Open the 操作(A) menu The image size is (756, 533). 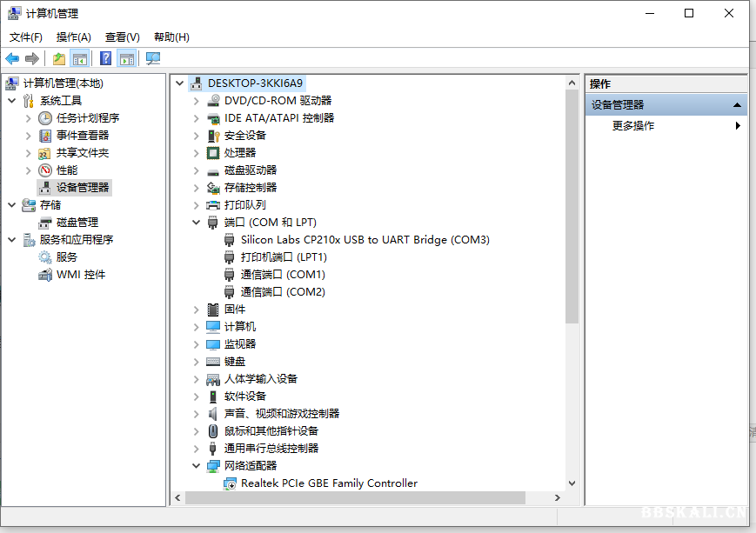[73, 37]
